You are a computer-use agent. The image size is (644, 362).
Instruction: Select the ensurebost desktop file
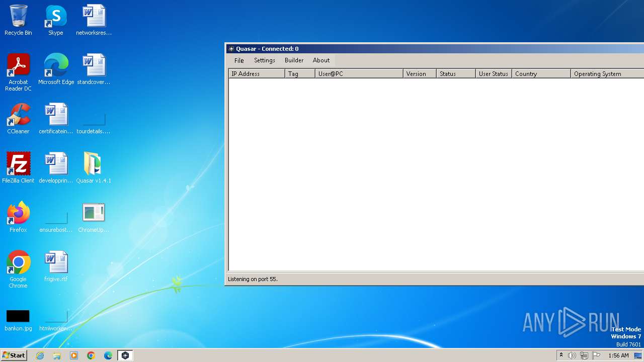coord(56,222)
